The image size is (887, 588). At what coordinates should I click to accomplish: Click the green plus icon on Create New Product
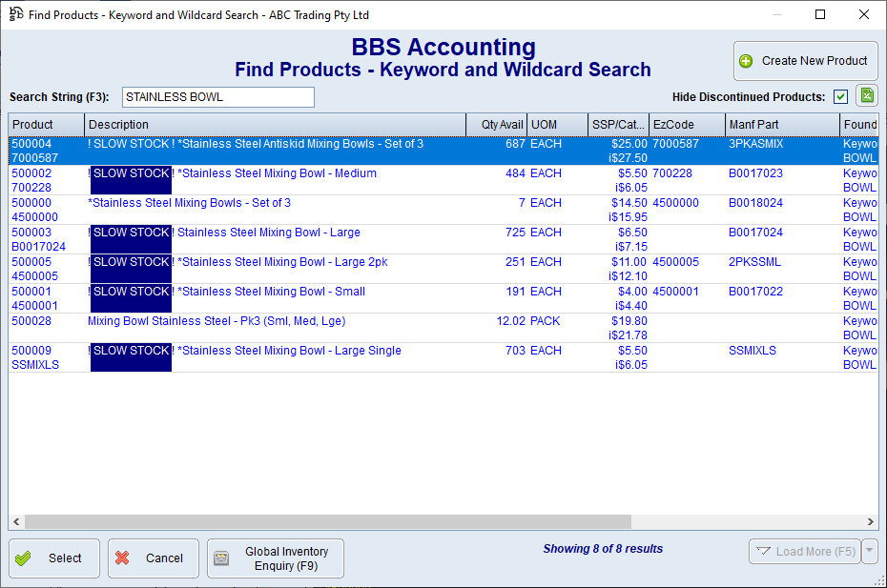(746, 61)
